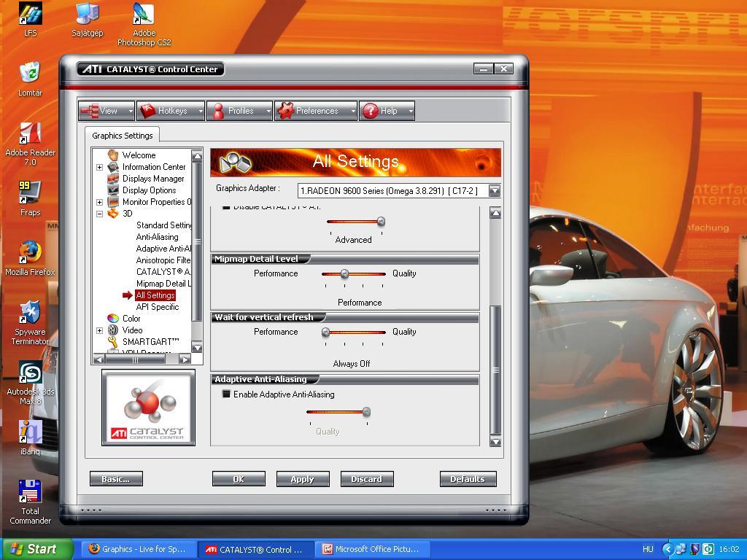This screenshot has width=747, height=560.
Task: Open the Hotkeys dropdown arrow
Action: click(201, 111)
